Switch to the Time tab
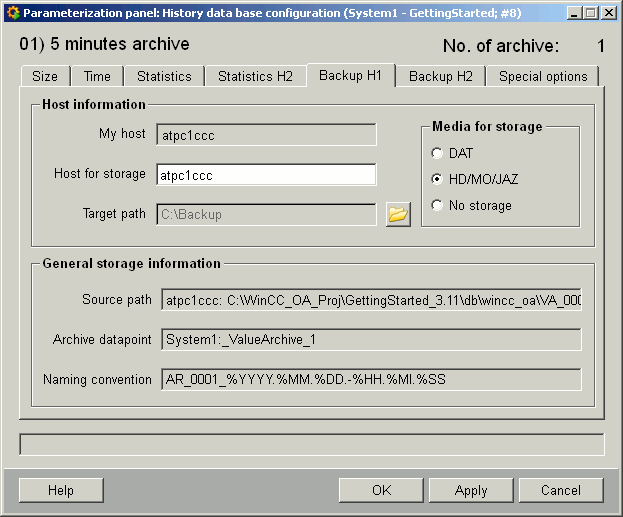Viewport: 623px width, 517px height. tap(97, 76)
